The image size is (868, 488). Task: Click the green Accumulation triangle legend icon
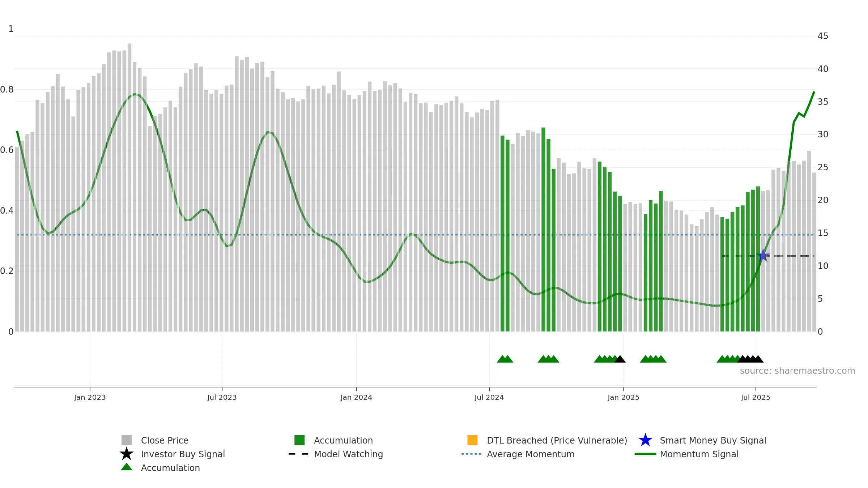click(x=127, y=467)
